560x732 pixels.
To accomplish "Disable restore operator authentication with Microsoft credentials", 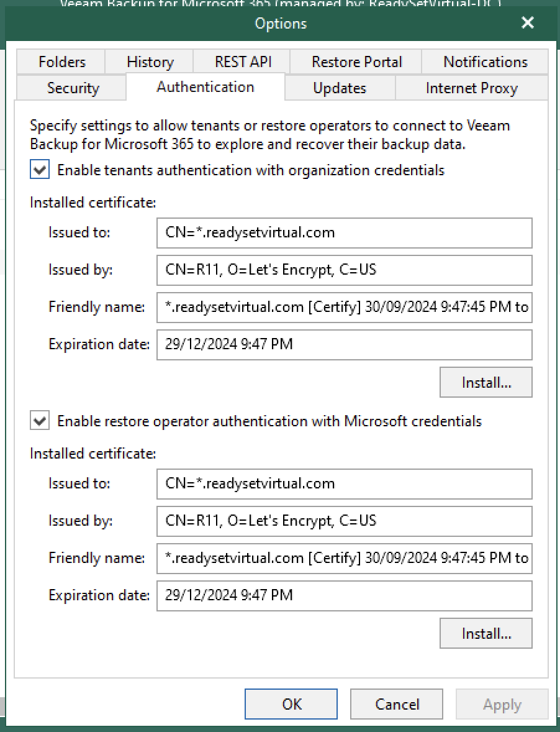I will 39,420.
